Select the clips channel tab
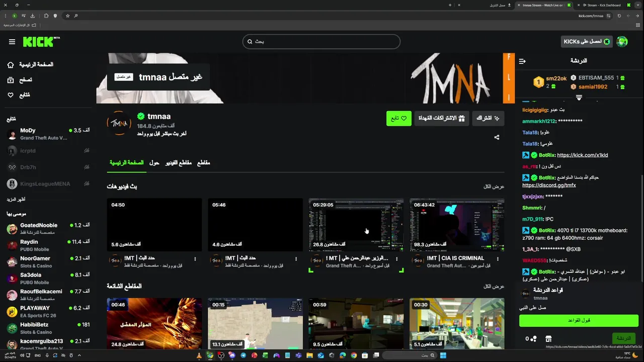Screen dimensions: 644x362 (203, 162)
